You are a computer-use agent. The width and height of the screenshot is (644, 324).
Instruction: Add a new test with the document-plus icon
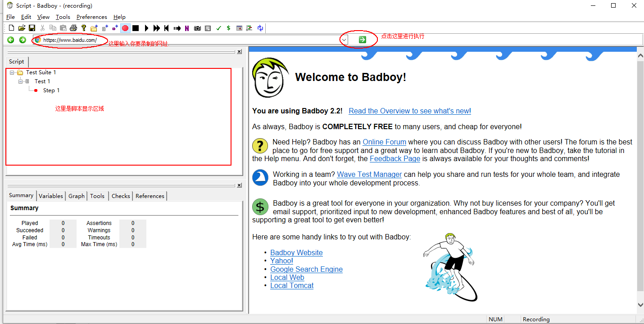pyautogui.click(x=105, y=28)
